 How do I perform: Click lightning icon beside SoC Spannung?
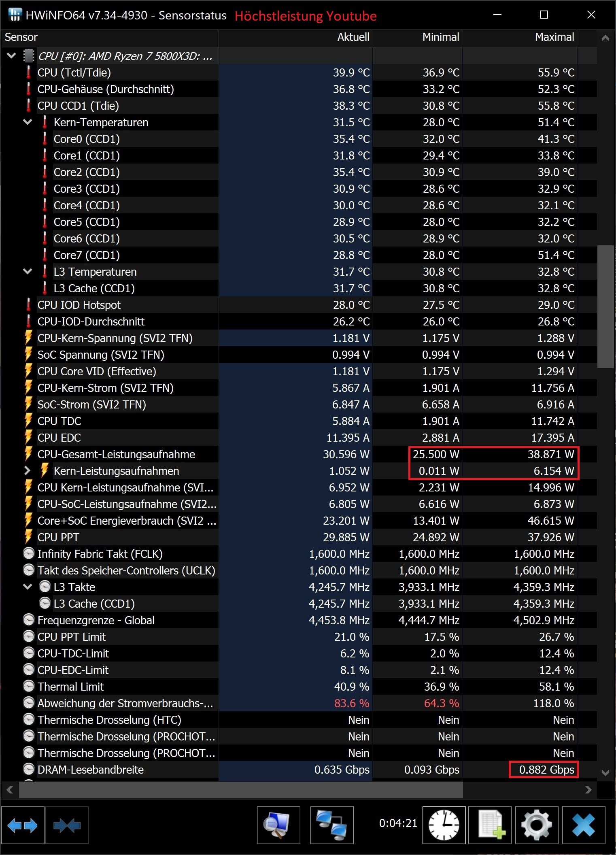click(x=28, y=355)
